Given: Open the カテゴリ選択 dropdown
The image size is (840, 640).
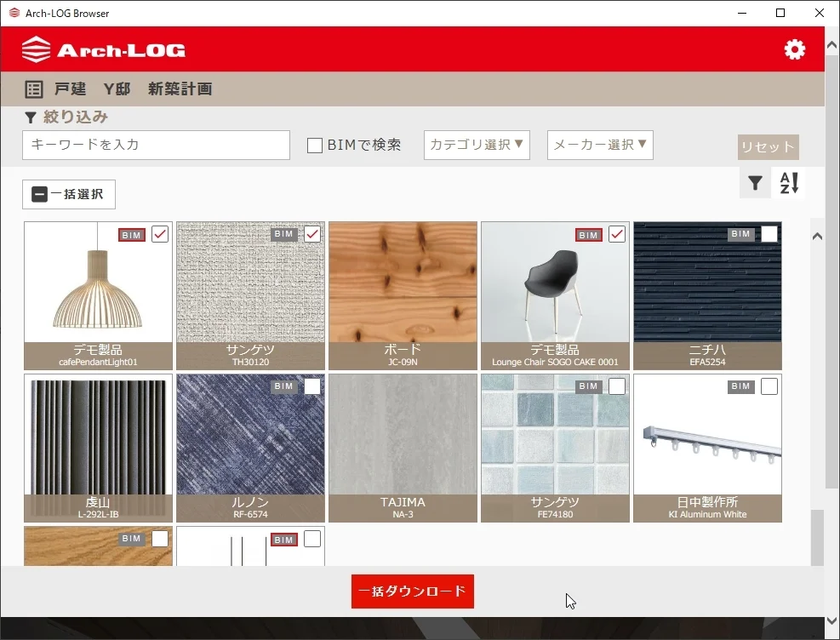Looking at the screenshot, I should pyautogui.click(x=477, y=146).
